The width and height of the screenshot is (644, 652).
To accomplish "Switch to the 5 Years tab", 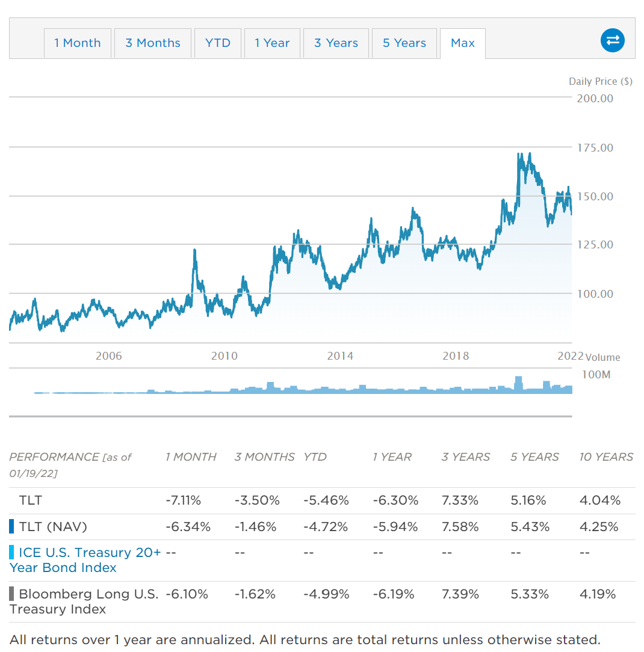I will point(404,43).
